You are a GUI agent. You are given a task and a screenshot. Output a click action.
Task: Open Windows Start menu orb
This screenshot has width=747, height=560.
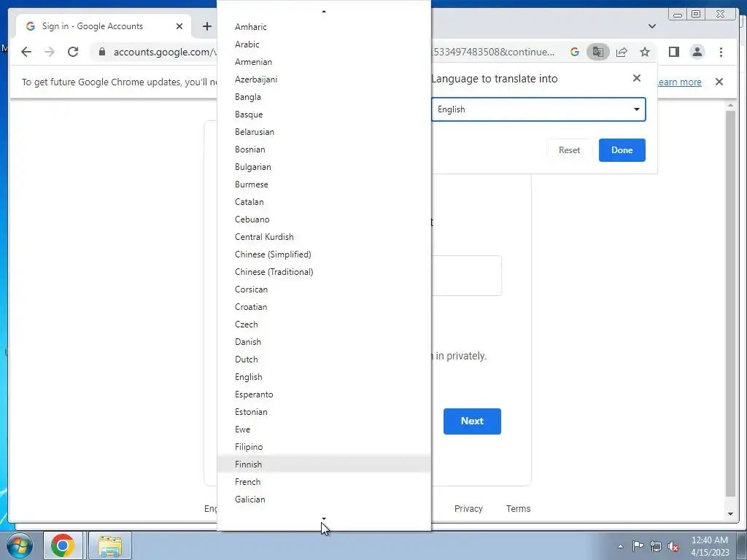20,545
